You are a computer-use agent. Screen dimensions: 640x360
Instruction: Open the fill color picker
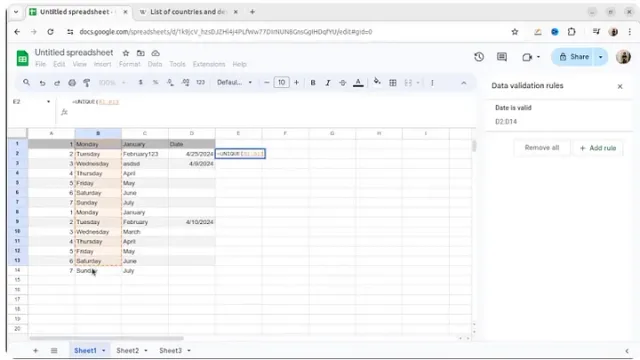pos(377,82)
